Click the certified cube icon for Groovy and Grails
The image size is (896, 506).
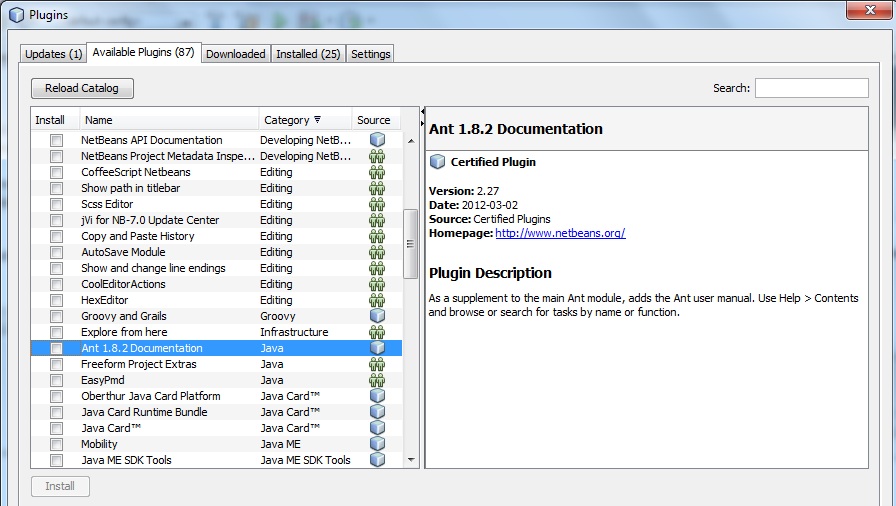(x=377, y=316)
